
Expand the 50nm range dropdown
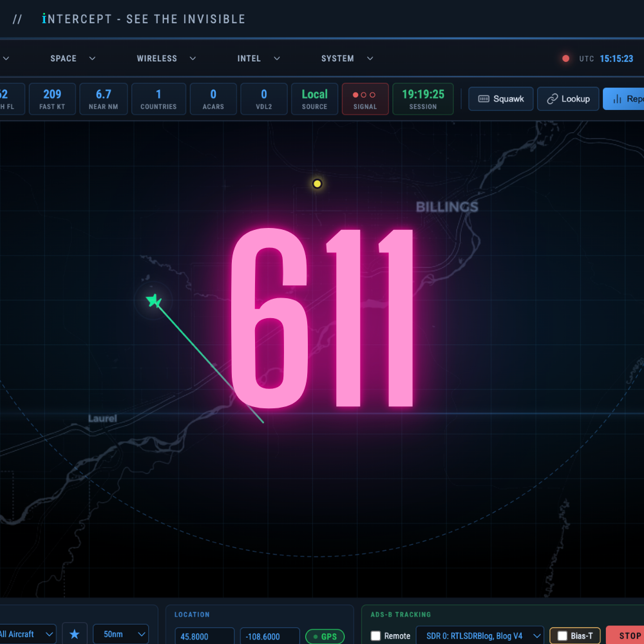click(120, 634)
